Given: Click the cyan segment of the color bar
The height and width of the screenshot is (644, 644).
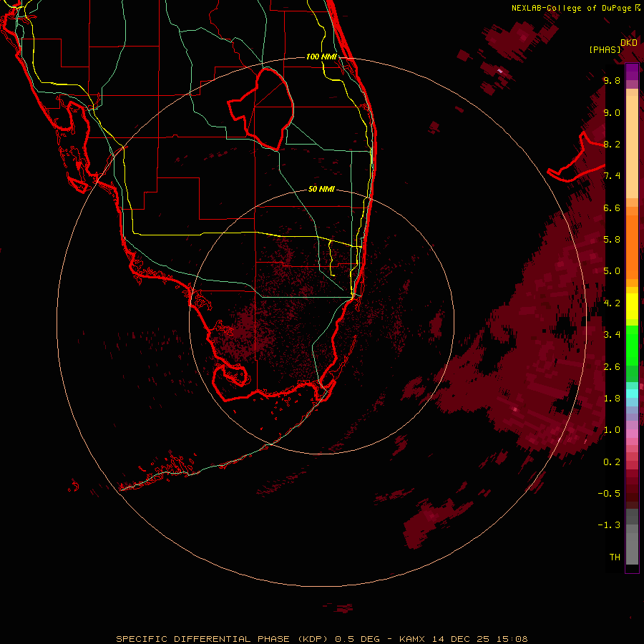Looking at the screenshot, I should pyautogui.click(x=632, y=394).
